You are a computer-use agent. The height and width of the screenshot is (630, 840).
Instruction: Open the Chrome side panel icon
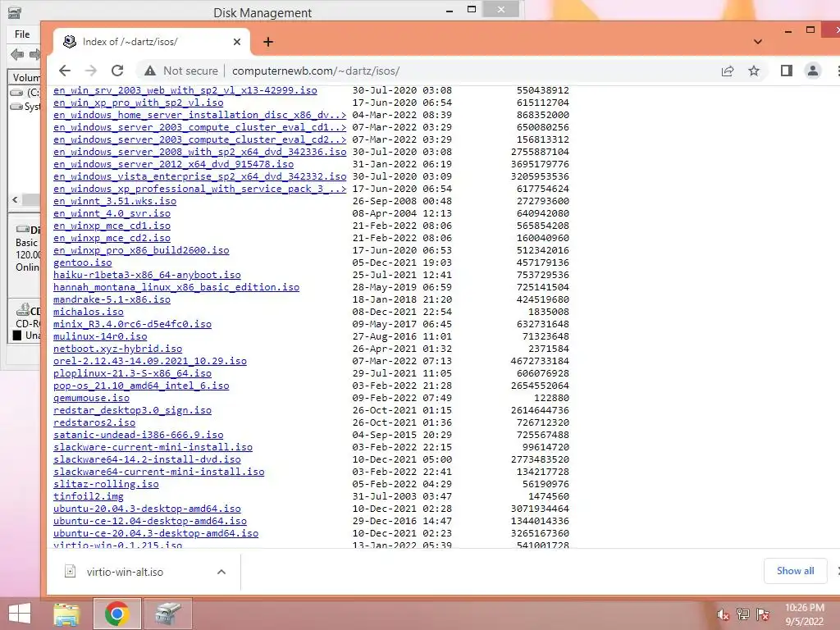pos(787,71)
